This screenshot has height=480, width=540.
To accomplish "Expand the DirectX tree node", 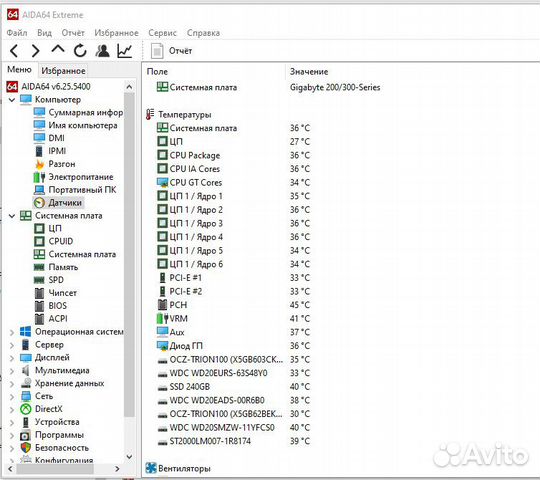I will (x=12, y=410).
